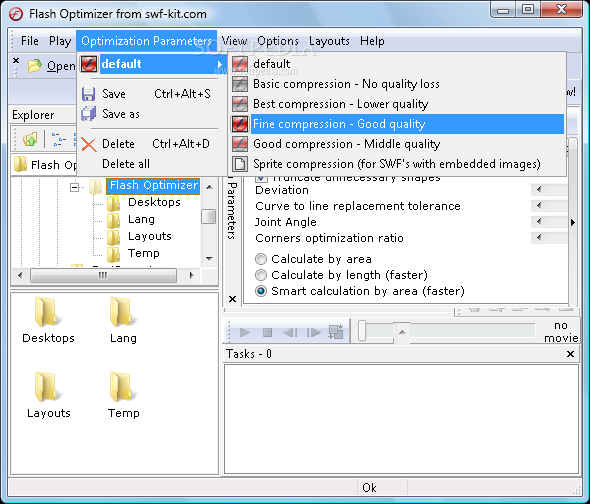Select Flash Optimizer folder in tree
The image size is (590, 504).
click(x=153, y=185)
